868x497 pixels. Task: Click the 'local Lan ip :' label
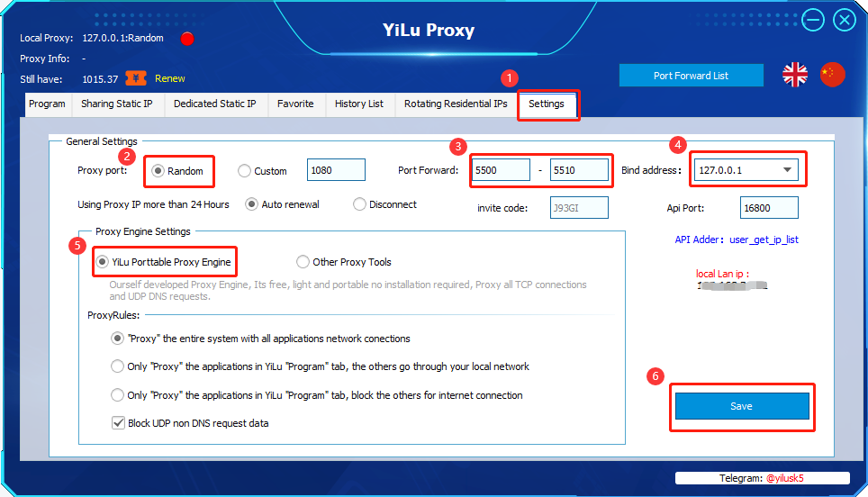coord(722,274)
